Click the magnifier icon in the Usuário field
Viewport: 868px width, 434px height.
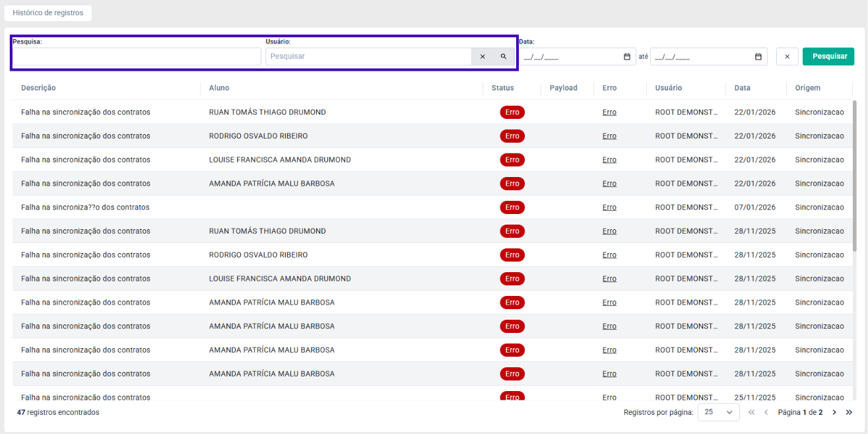pos(504,57)
